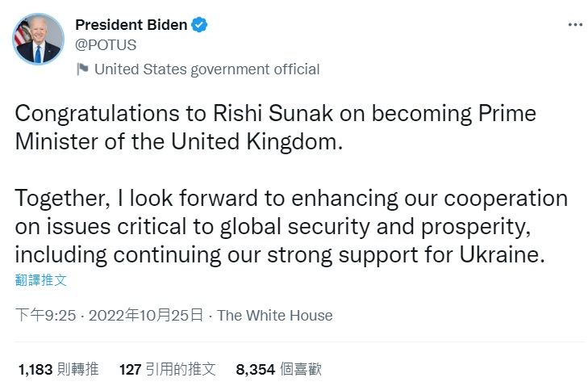Open the tweet's more options menu
588x390 pixels.
pyautogui.click(x=574, y=25)
